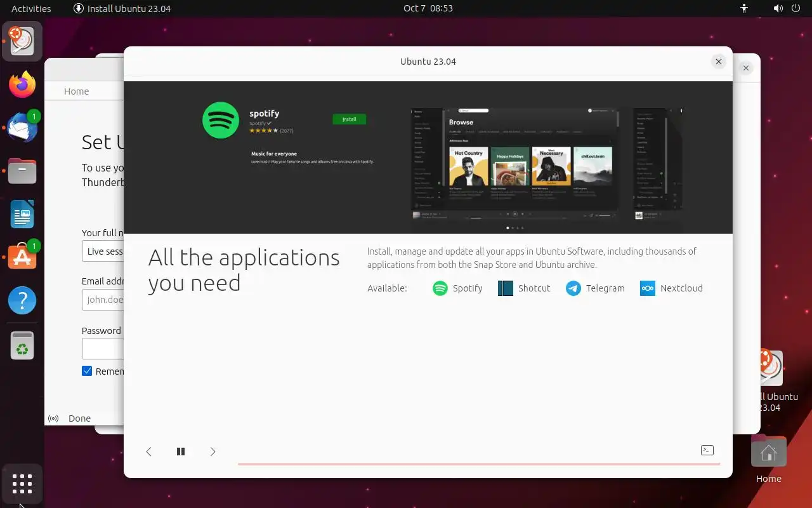Click the Shotcut label in Available list
Image resolution: width=812 pixels, height=508 pixels.
click(534, 288)
